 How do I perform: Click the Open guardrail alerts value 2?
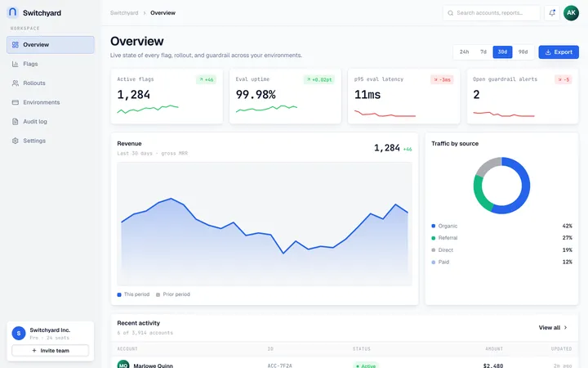(476, 95)
